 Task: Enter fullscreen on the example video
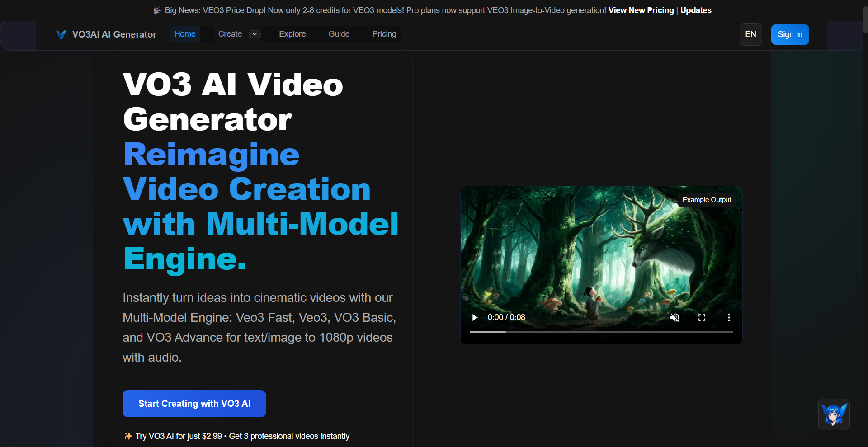(702, 318)
